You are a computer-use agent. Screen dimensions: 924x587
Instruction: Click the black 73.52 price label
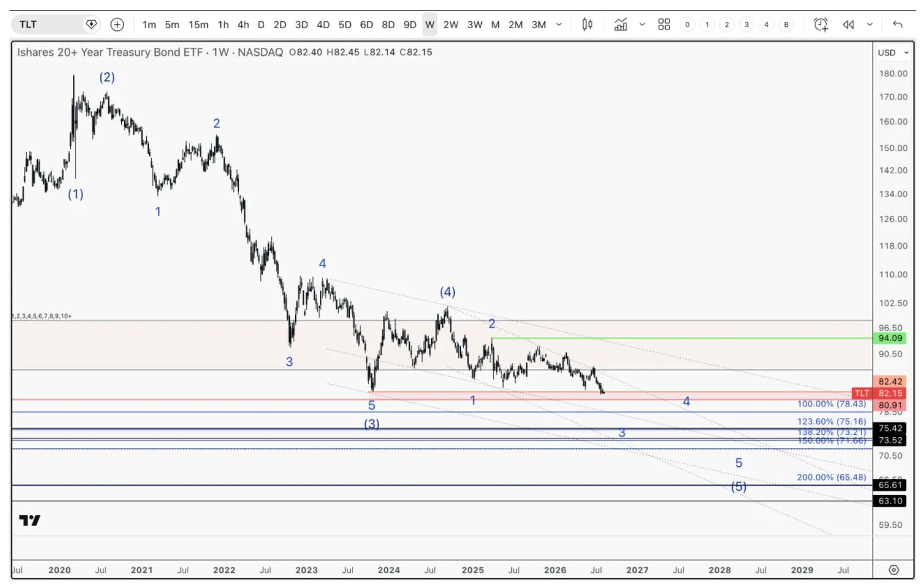[890, 440]
